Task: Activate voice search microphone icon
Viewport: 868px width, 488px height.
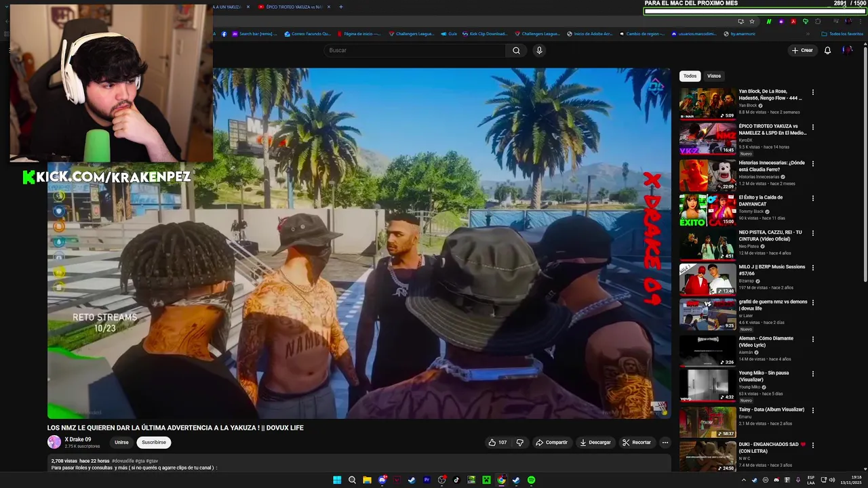Action: tap(539, 50)
